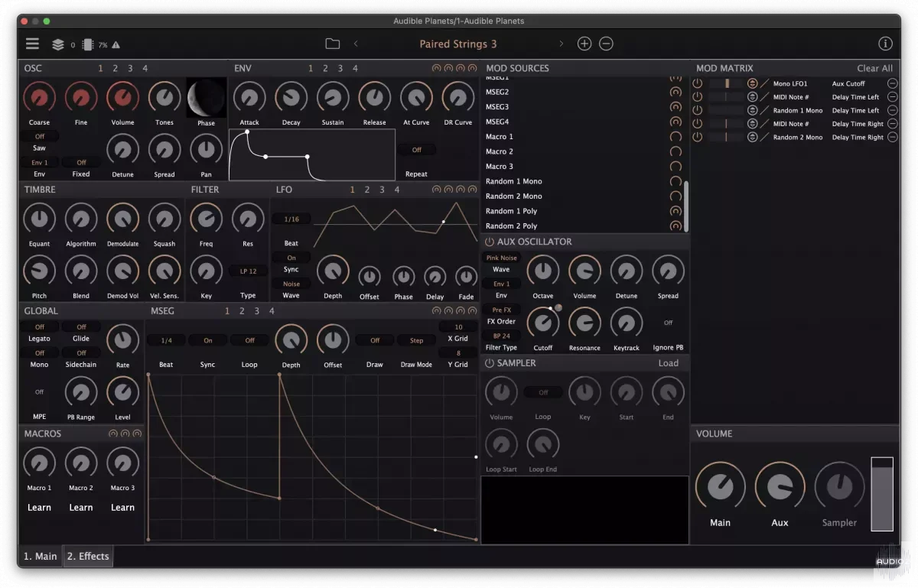The height and width of the screenshot is (588, 918).
Task: Select ENV number 3
Action: pos(340,68)
